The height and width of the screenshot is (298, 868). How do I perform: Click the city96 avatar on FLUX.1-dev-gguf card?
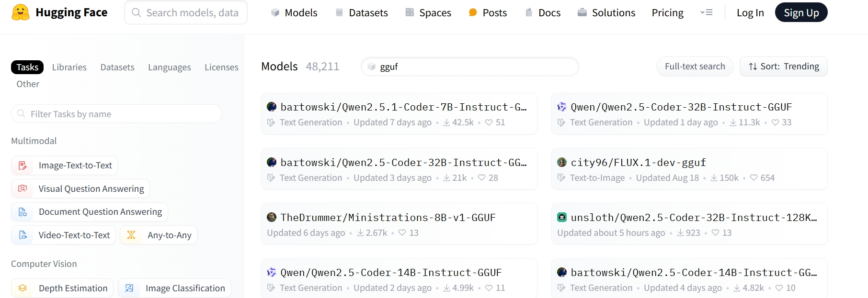[x=562, y=162]
